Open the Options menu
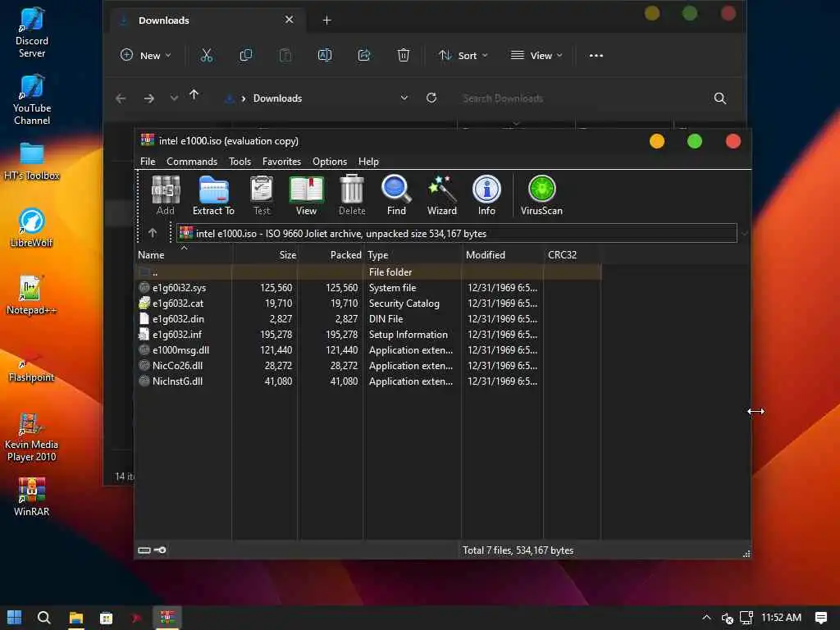 pos(330,162)
